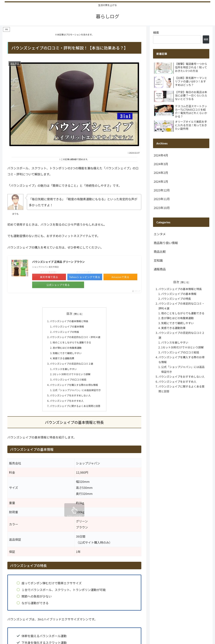This screenshot has width=215, height=644.
Task: Click thumbnail of the オリーブオイル recent post
Action: tap(164, 126)
